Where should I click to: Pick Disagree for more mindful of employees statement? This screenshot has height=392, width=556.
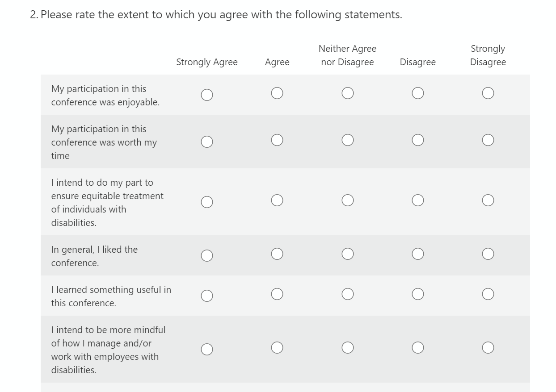[418, 347]
